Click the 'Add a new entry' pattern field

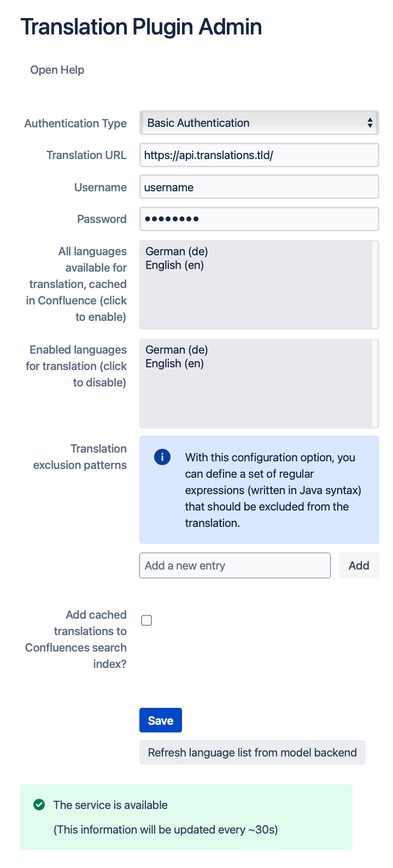coord(235,565)
